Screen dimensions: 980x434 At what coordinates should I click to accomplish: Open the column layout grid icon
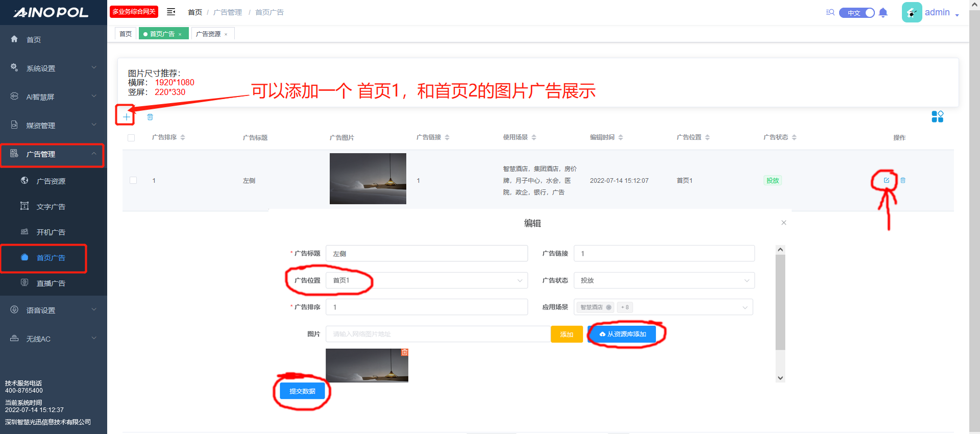[937, 117]
